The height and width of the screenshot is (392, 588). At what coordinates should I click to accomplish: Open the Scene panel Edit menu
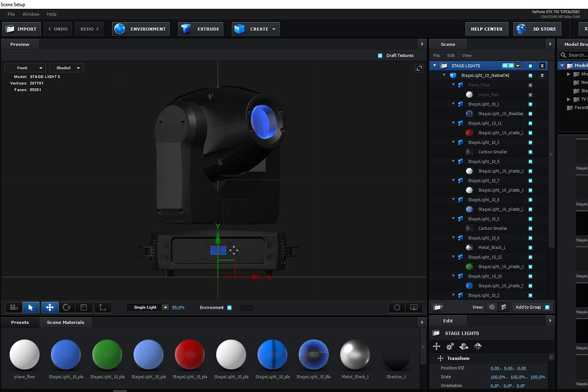click(451, 55)
